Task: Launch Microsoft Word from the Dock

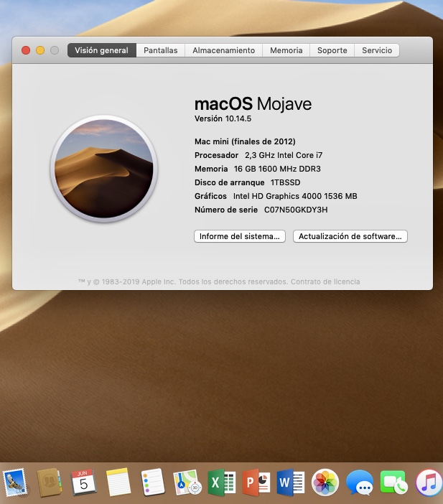Action: (x=291, y=482)
